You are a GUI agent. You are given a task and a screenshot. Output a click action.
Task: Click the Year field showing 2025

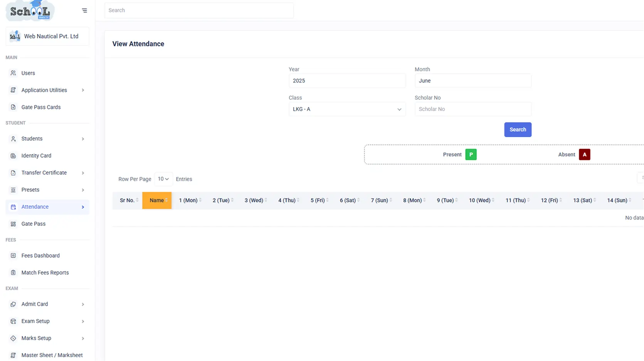pos(347,81)
